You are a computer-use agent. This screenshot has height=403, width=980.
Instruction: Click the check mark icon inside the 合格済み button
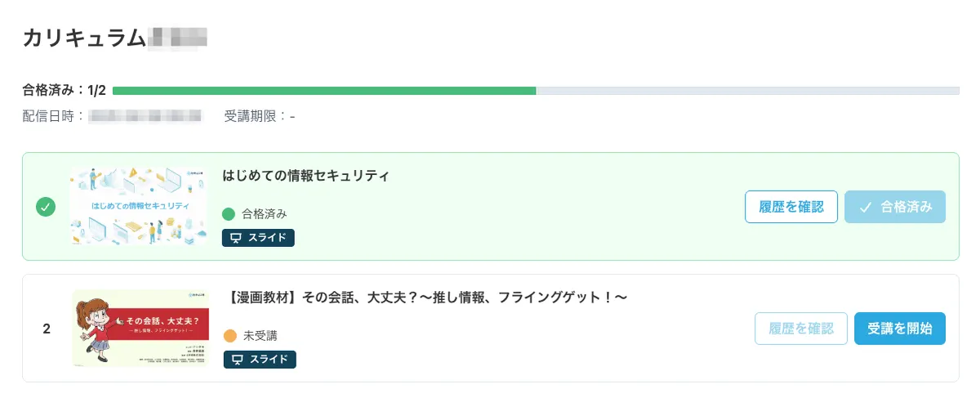click(866, 207)
